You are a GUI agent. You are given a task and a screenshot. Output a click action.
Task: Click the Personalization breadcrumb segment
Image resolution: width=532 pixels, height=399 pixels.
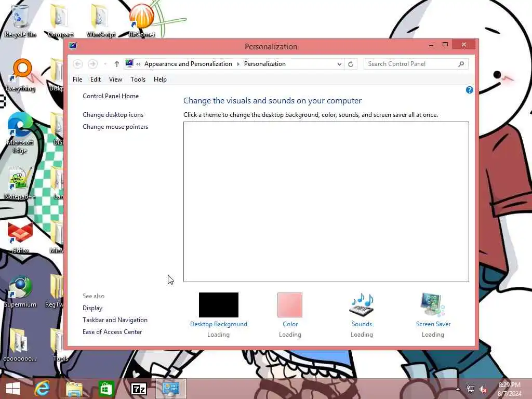[264, 64]
